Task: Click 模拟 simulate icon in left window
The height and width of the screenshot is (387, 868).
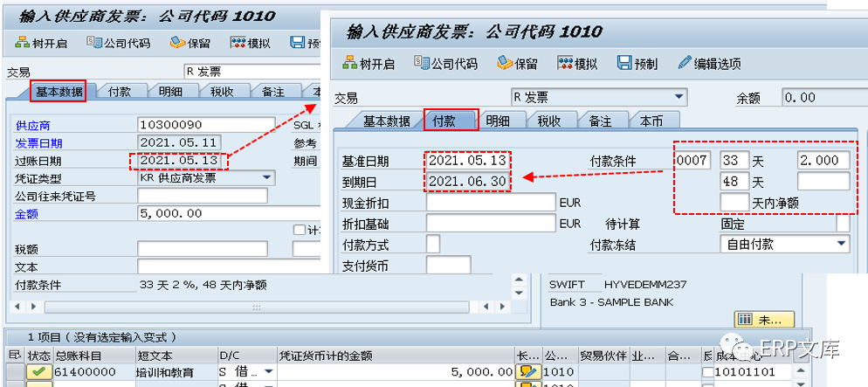Action: (x=238, y=42)
